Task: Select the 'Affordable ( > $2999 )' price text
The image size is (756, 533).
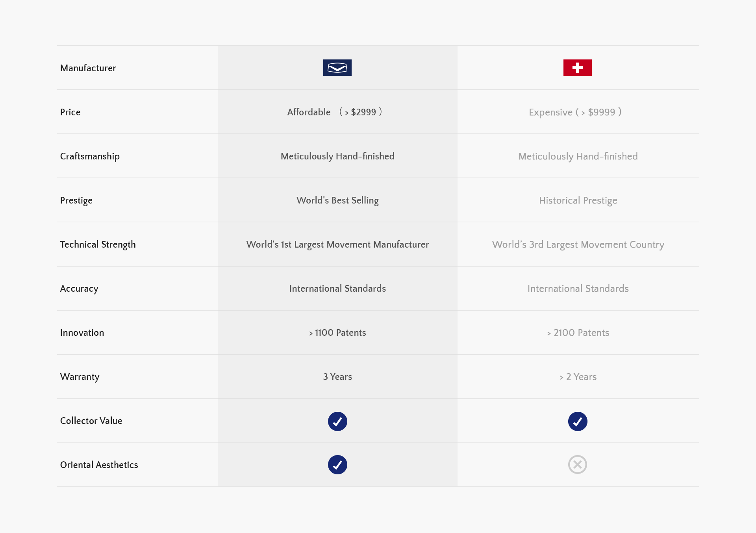Action: tap(335, 112)
